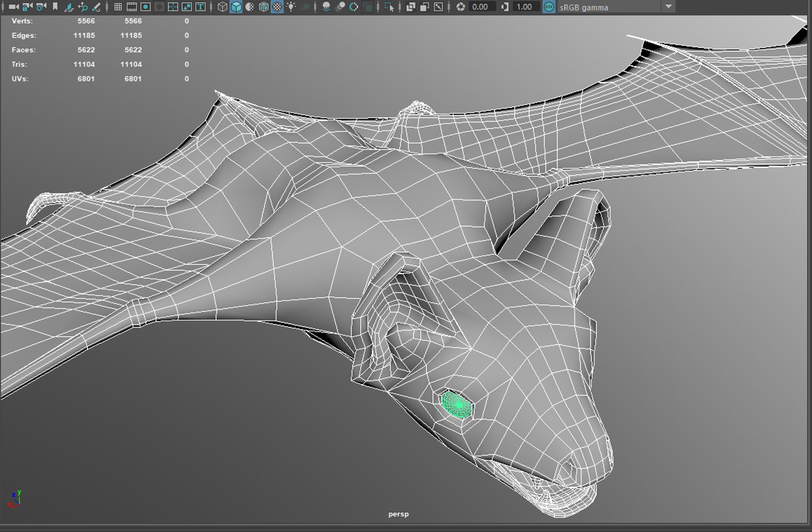
Task: Click the Gate Mask icon
Action: pyautogui.click(x=159, y=7)
